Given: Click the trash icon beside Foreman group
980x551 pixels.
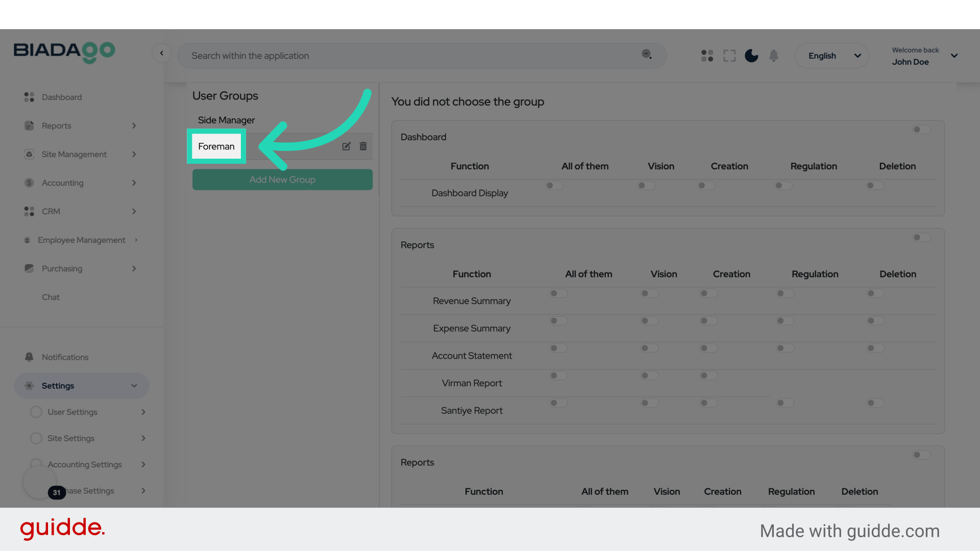Looking at the screenshot, I should coord(363,146).
